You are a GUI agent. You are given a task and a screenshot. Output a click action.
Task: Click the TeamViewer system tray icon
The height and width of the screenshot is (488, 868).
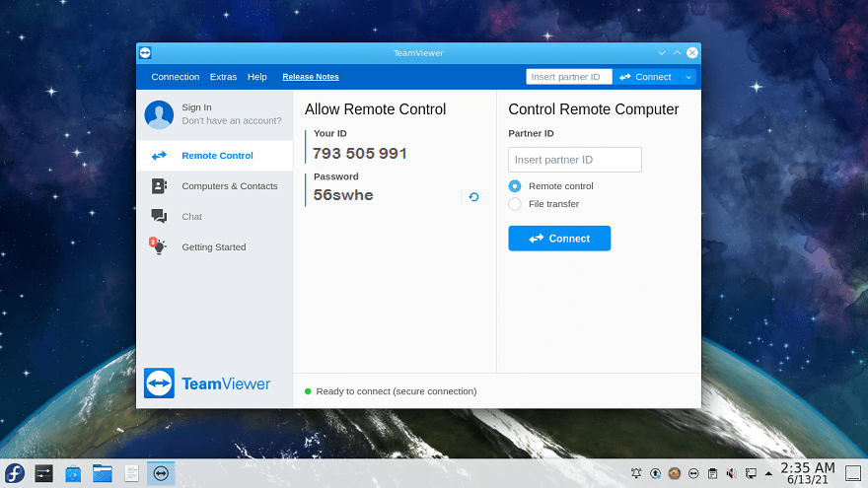693,473
